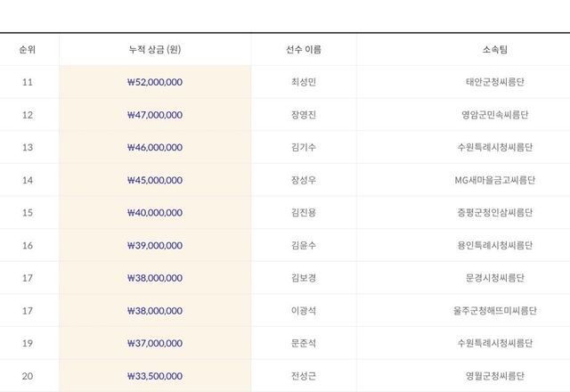Click rank 20 in the 순위 column
Viewport: 570px width, 392px height.
click(x=28, y=376)
